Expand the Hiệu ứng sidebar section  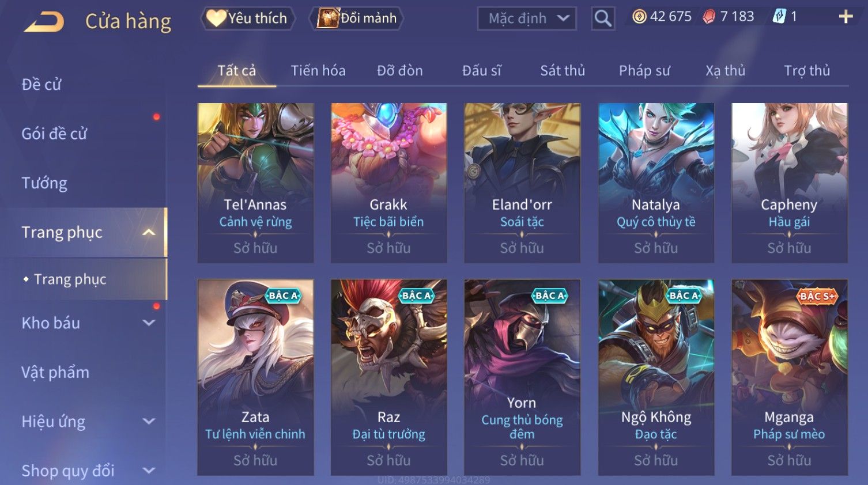(x=149, y=422)
